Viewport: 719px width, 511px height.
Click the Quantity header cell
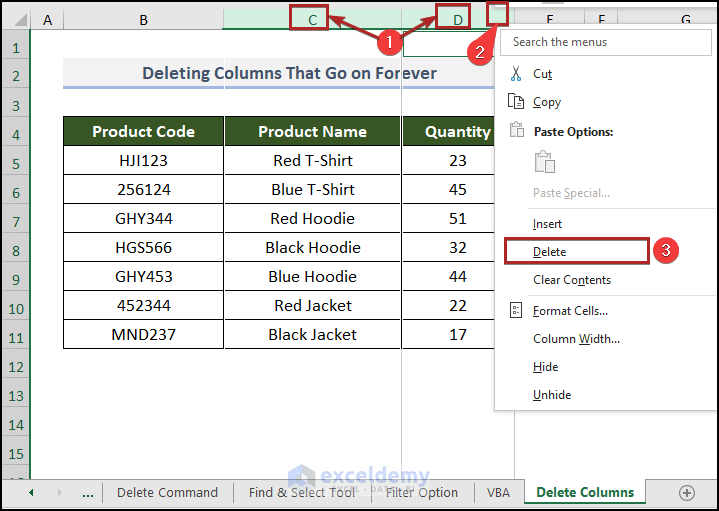pyautogui.click(x=448, y=131)
